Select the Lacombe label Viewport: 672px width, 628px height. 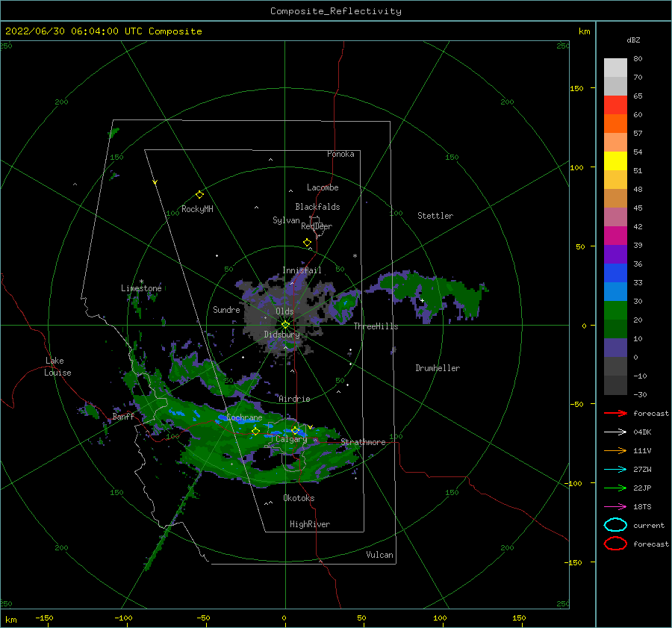click(x=323, y=187)
